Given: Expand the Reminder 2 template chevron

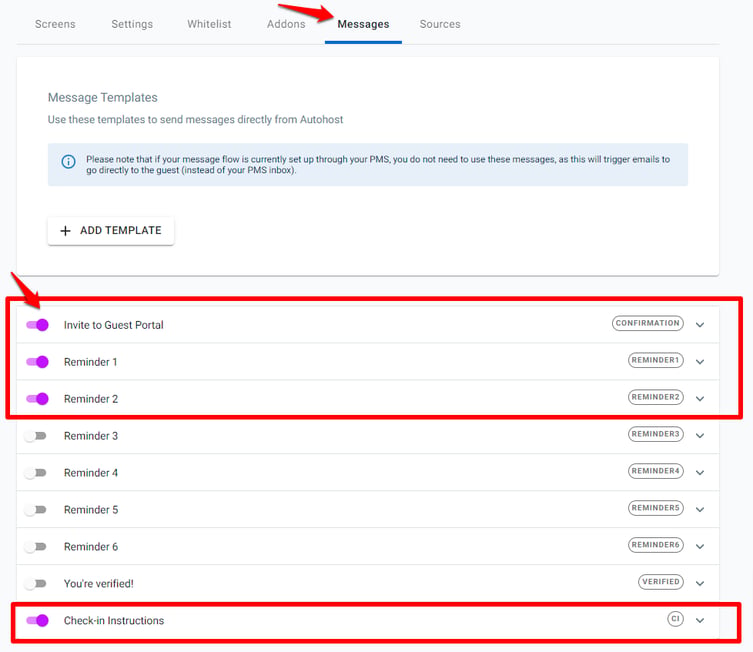Looking at the screenshot, I should (x=700, y=399).
